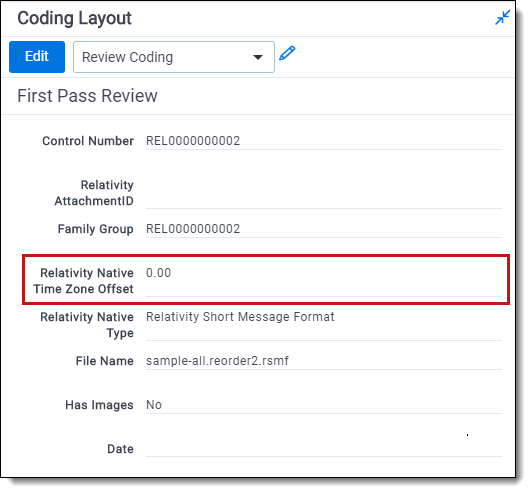Click the Family Group value REL0000000002
This screenshot has height=493, width=531.
[x=193, y=229]
